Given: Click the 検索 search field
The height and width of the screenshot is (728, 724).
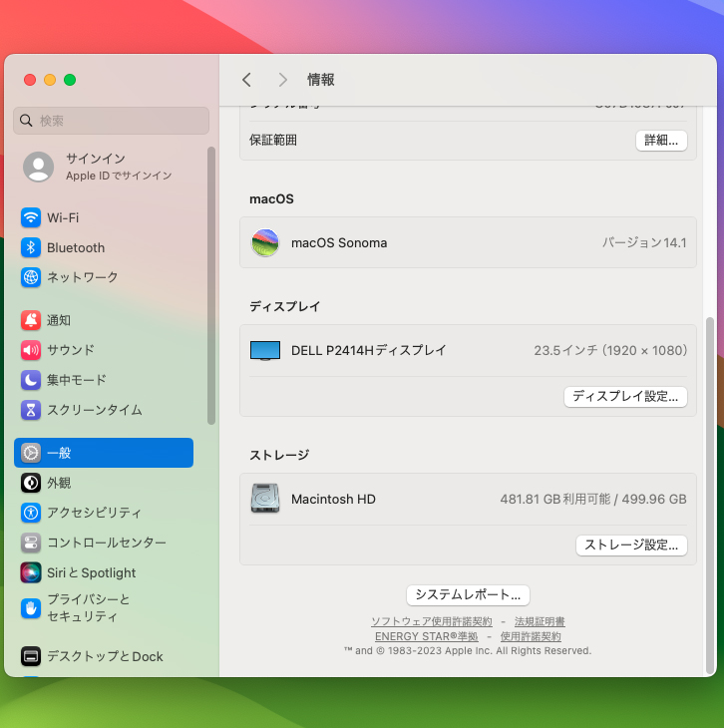Looking at the screenshot, I should point(111,121).
